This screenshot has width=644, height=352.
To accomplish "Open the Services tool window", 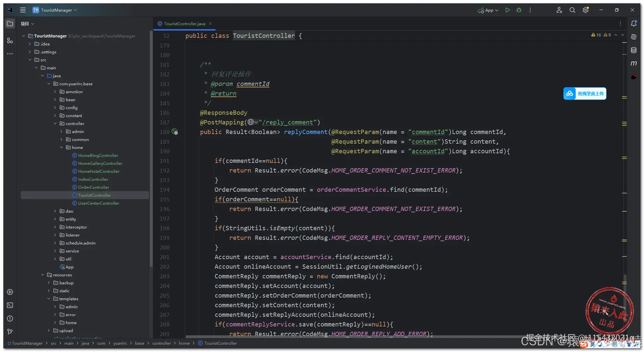I will point(10,292).
